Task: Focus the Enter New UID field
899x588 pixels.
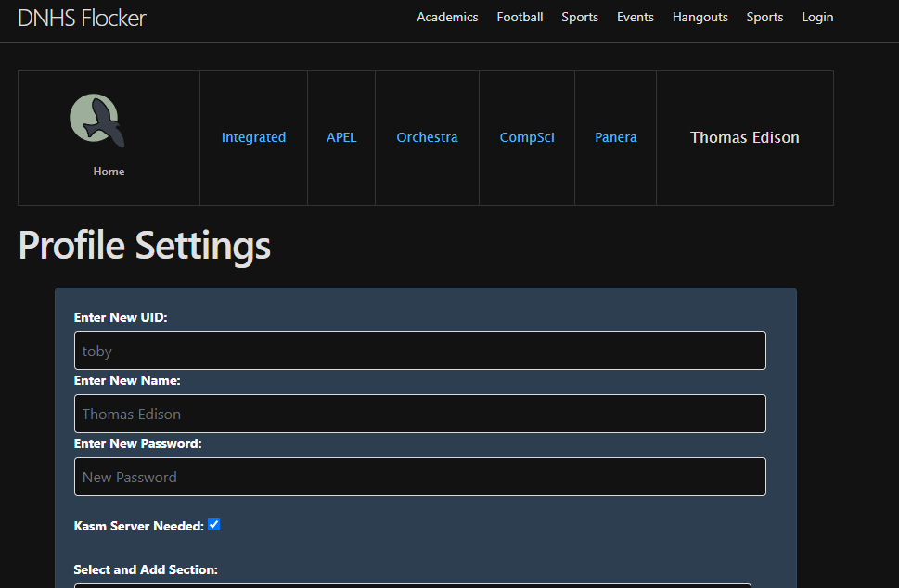Action: coord(419,351)
